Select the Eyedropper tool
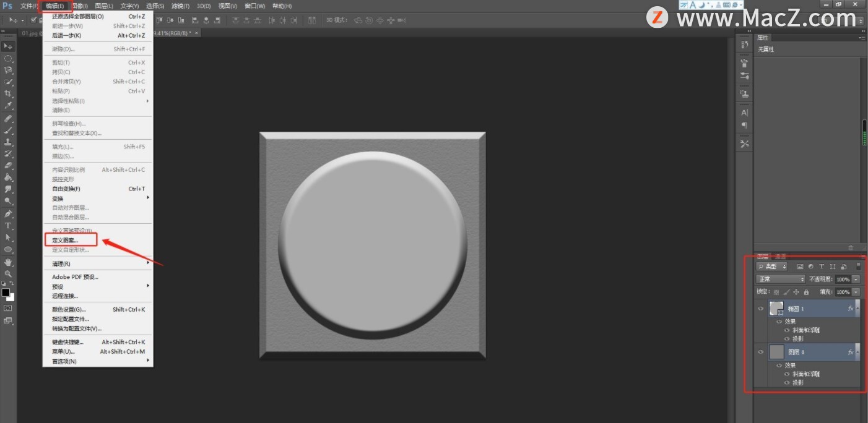Image resolution: width=868 pixels, height=423 pixels. 8,106
